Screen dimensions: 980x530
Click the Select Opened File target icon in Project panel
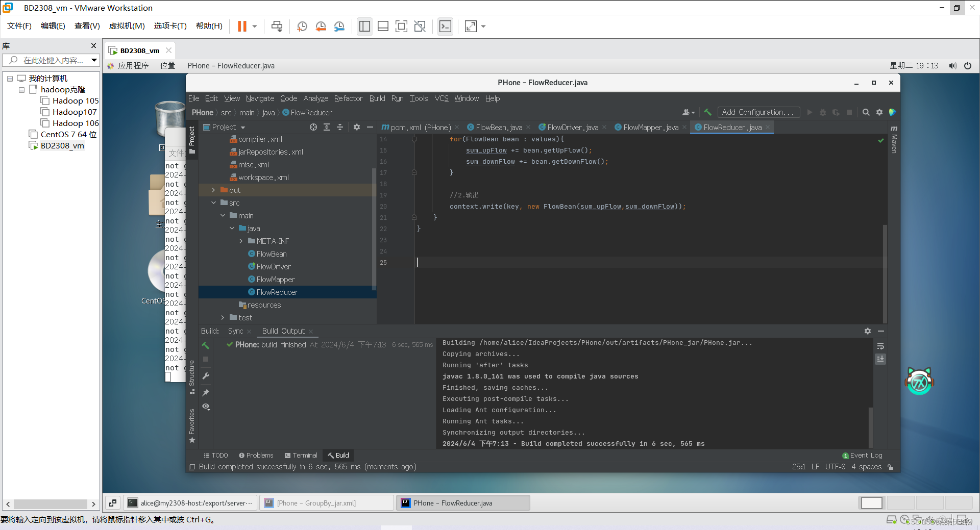[x=313, y=127]
